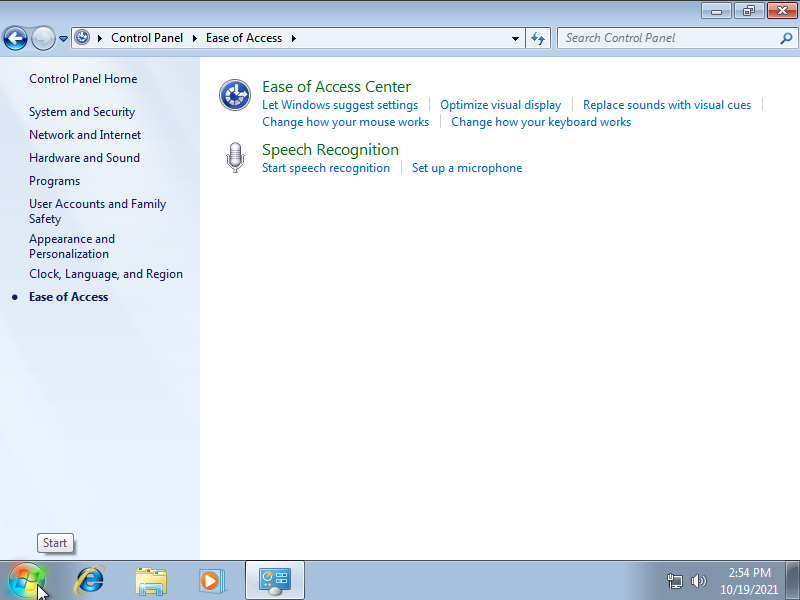
Task: Click the Speech Recognition microphone icon
Action: [235, 158]
